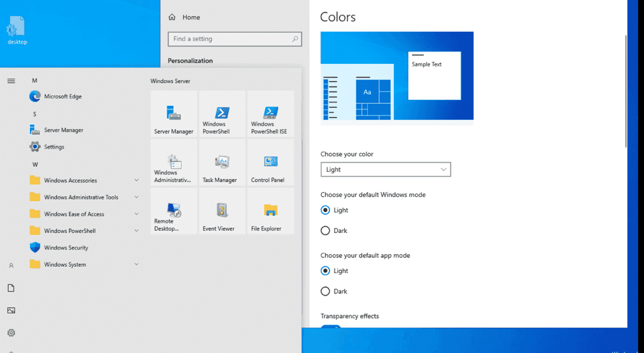
Task: Expand the Windows PowerShell folder chevron
Action: 137,231
